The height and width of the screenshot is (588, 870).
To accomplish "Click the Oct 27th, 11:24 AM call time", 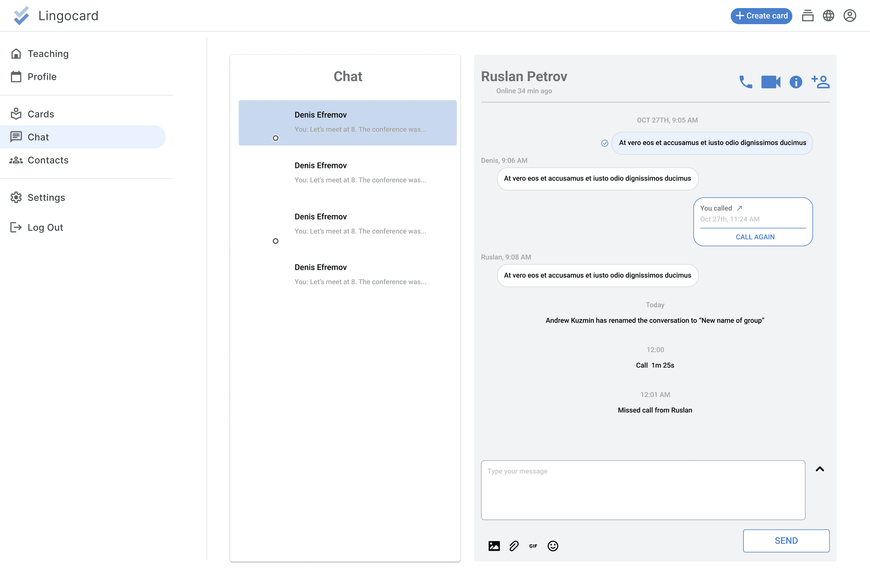I will pos(730,219).
